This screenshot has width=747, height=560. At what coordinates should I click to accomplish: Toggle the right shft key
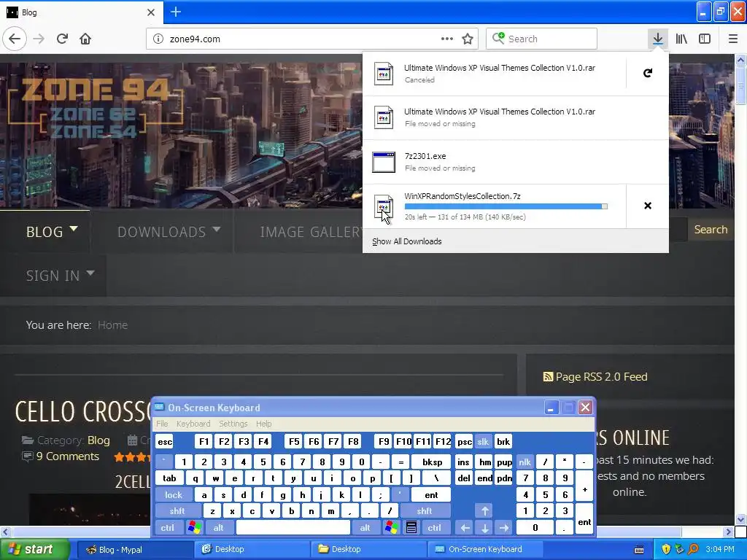click(x=425, y=511)
